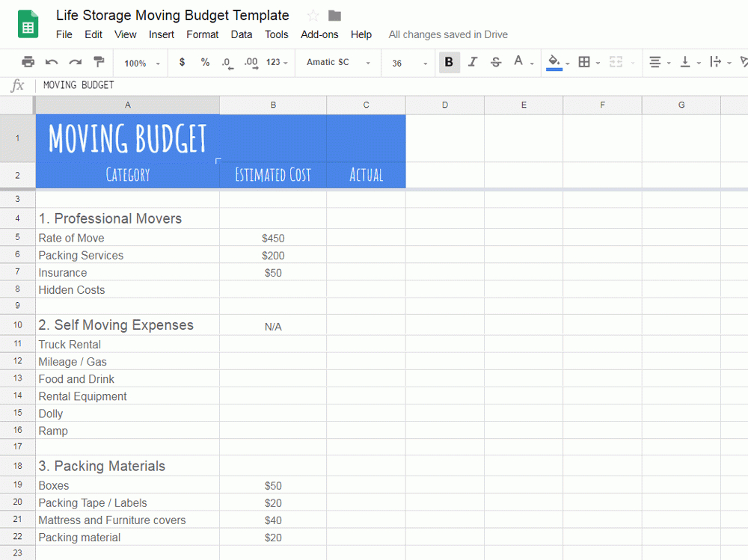This screenshot has height=560, width=748.
Task: Open the View menu
Action: 126,34
